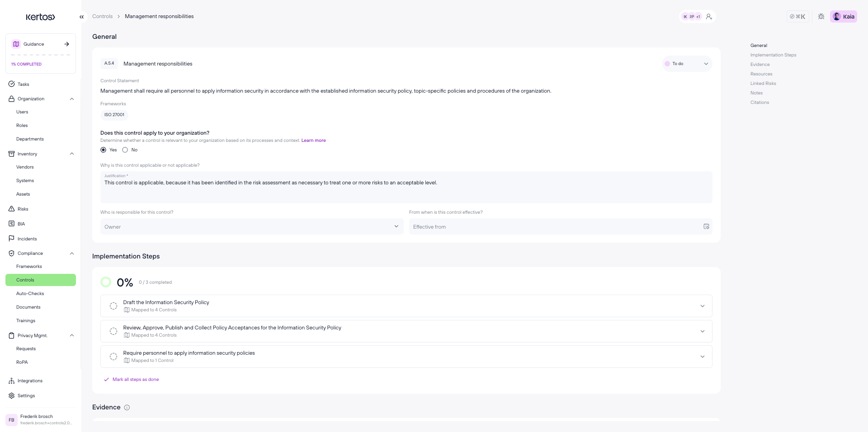
Task: Open Auto-Checks in sidebar
Action: pos(30,294)
